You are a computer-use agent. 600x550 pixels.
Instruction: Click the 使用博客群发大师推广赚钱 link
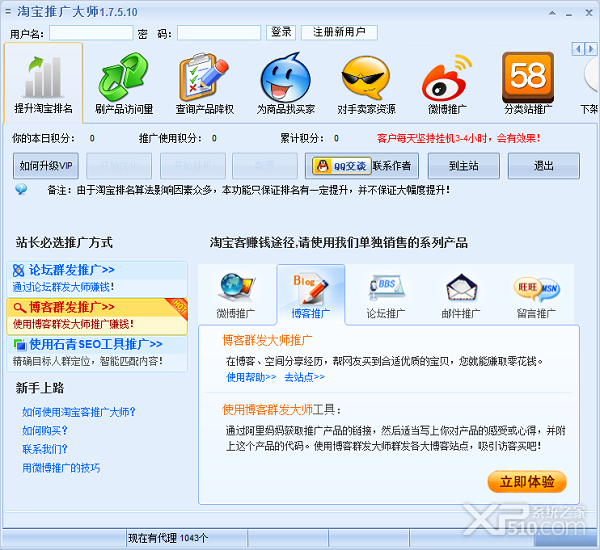[x=73, y=324]
